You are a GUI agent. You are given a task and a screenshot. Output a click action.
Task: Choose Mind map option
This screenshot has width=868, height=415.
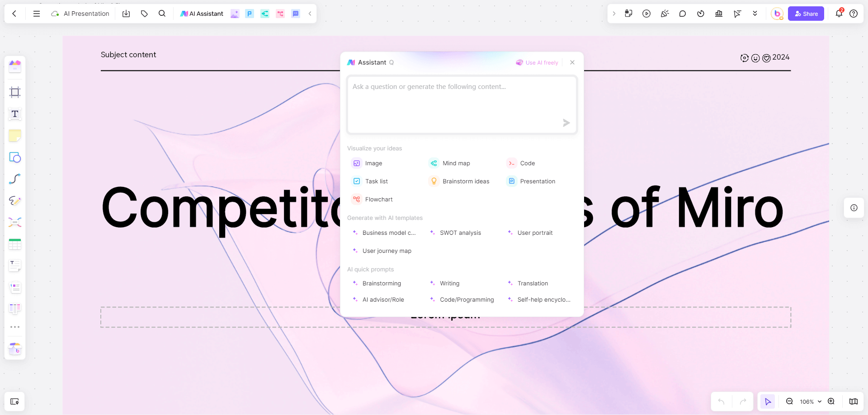point(449,163)
